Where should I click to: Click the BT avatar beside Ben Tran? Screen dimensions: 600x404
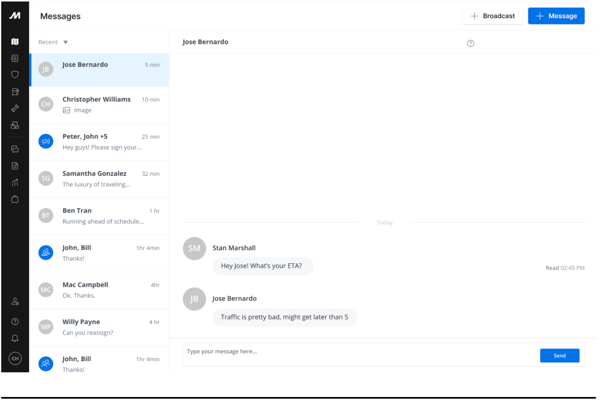46,215
